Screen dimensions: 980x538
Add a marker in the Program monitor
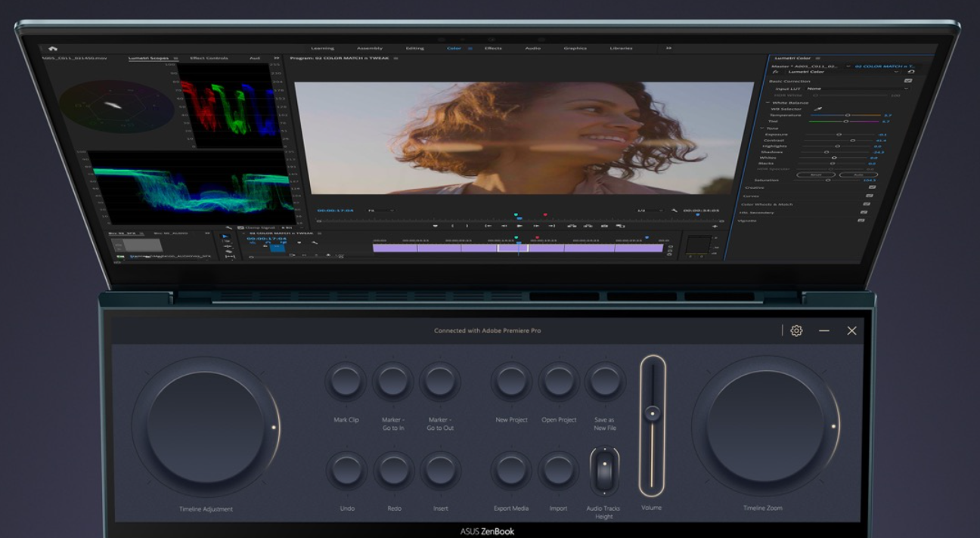pyautogui.click(x=435, y=225)
